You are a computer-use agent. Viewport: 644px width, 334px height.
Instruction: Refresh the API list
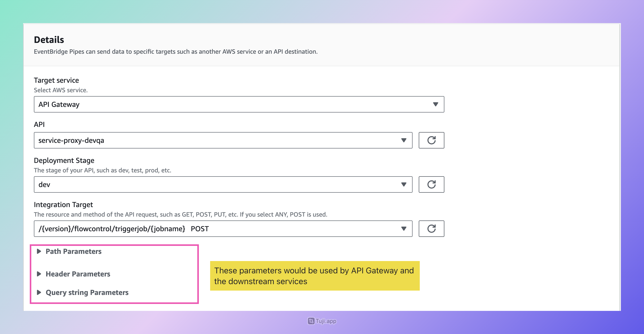tap(431, 140)
